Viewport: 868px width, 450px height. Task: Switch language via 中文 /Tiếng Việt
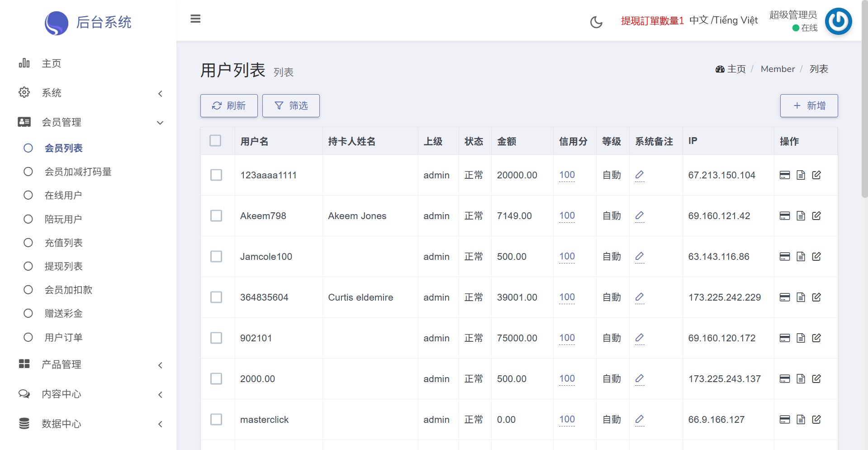(723, 20)
